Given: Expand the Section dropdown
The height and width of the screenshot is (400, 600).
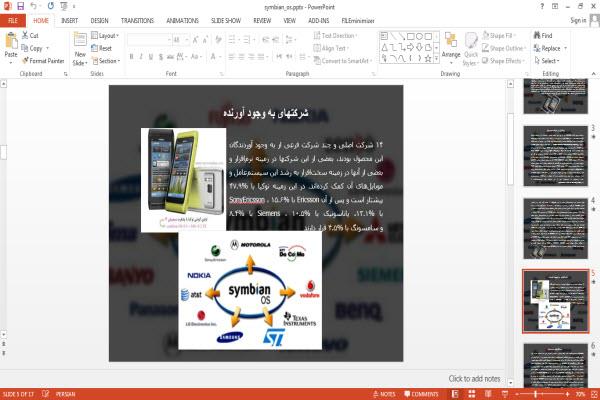Looking at the screenshot, I should pyautogui.click(x=106, y=61).
